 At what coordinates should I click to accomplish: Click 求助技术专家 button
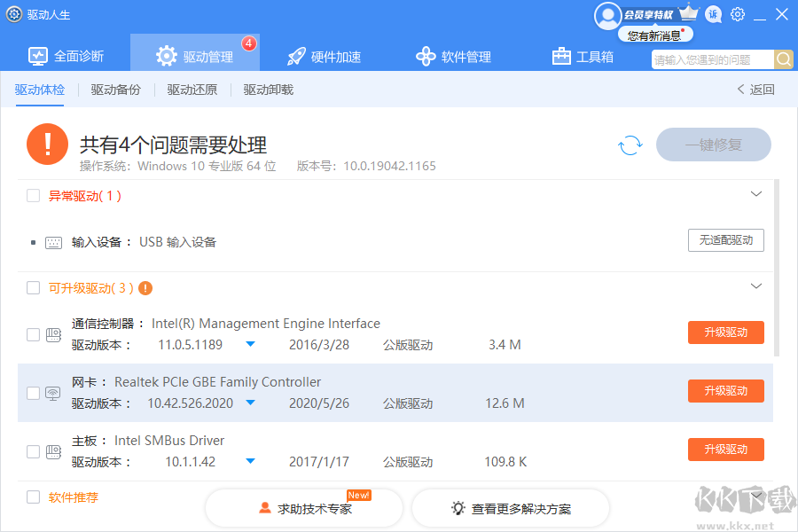[304, 508]
